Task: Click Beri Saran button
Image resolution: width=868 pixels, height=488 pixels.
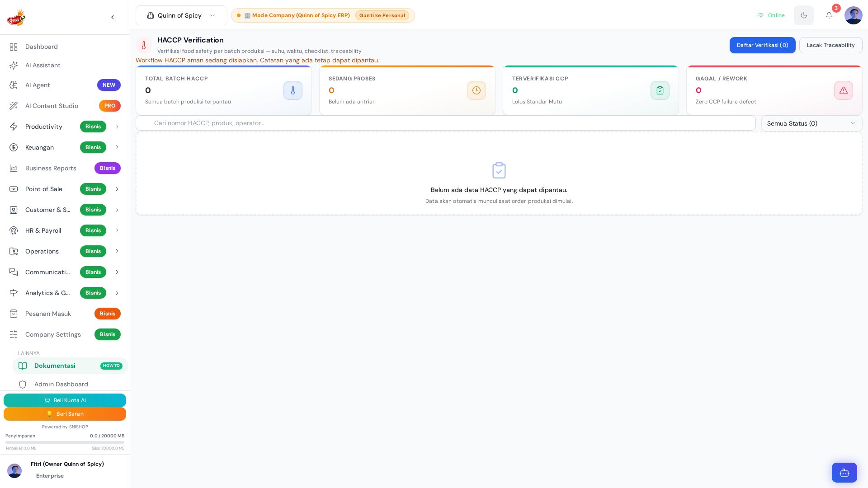Action: [x=65, y=414]
